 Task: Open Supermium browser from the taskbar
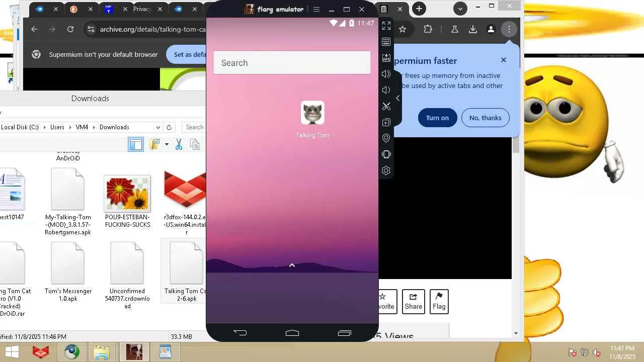(71, 352)
